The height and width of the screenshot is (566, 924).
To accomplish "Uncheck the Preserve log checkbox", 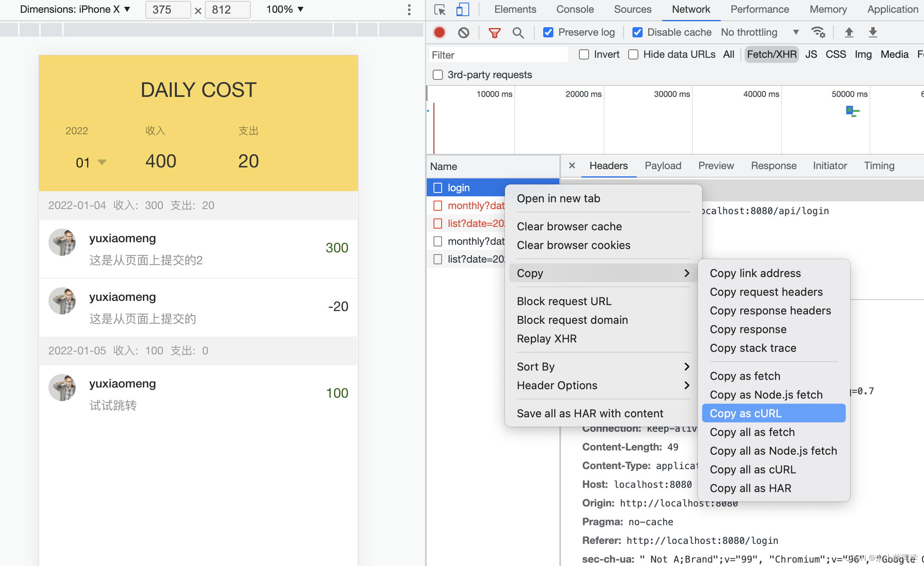I will (x=548, y=32).
